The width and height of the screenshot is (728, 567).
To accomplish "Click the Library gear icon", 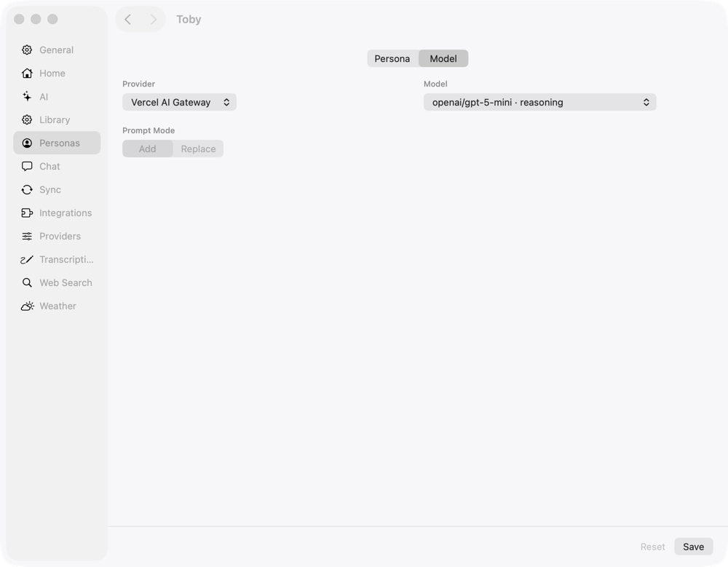I will tap(27, 120).
